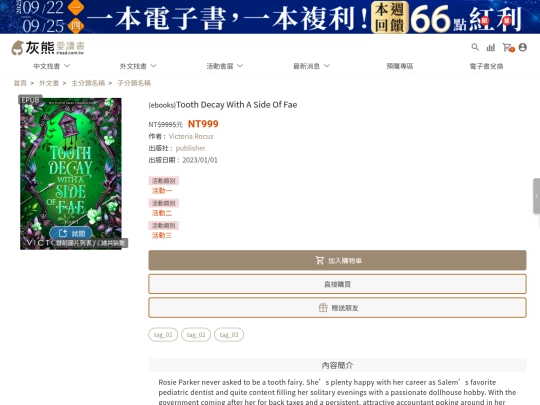Open the 活動二 promotion link

[x=162, y=213]
